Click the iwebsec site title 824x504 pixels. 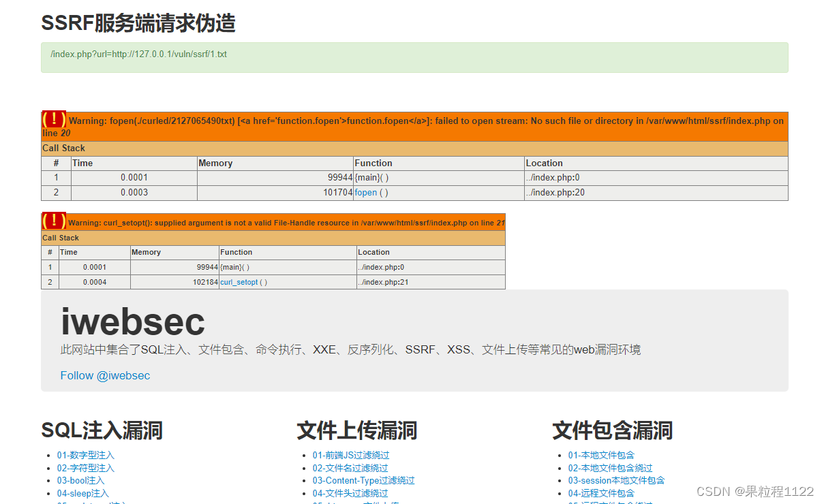click(132, 321)
